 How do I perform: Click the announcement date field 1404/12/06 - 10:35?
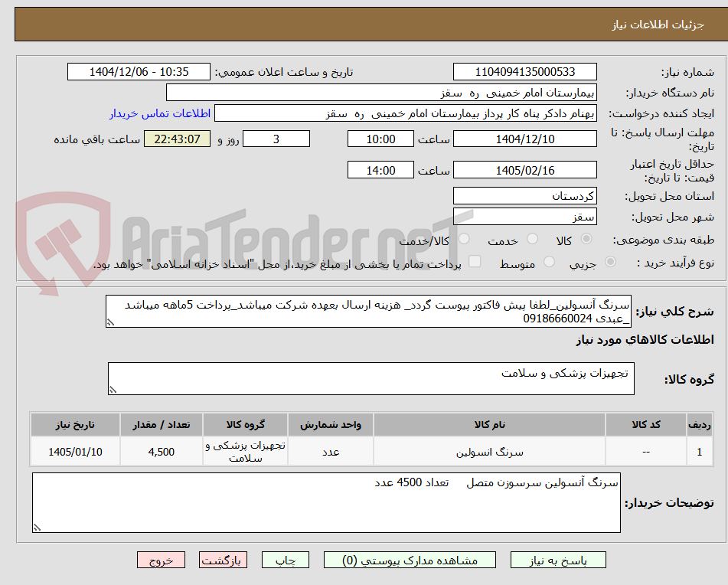(139, 72)
